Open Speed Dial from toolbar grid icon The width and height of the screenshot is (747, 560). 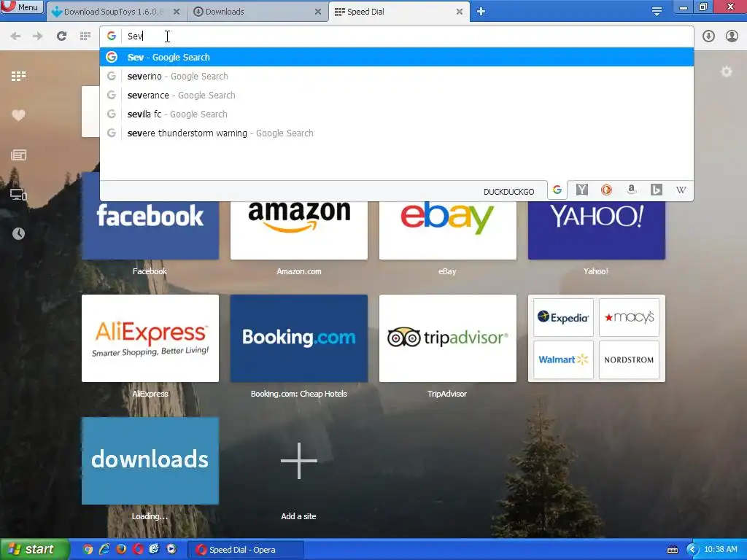point(85,36)
